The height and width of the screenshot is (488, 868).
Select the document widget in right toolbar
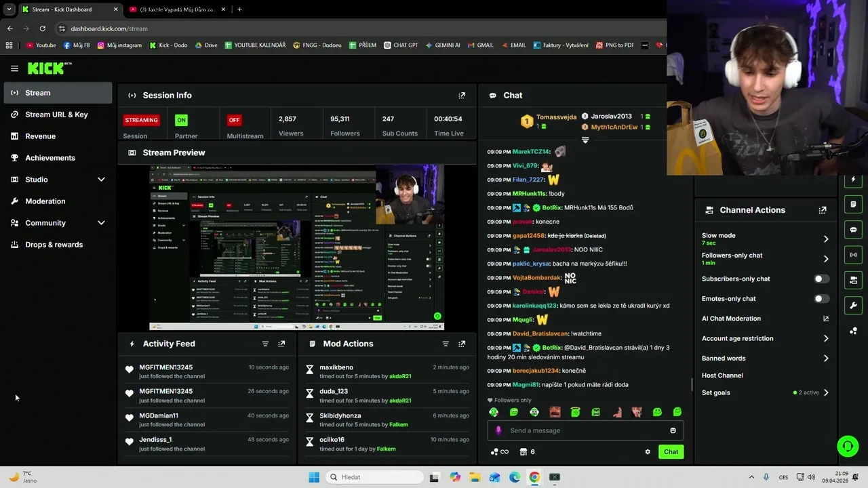coord(853,204)
